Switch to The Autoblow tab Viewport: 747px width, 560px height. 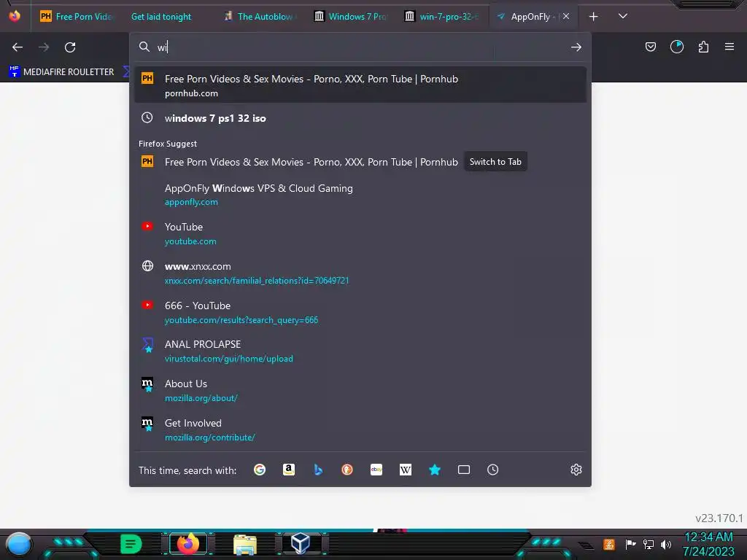click(x=260, y=17)
